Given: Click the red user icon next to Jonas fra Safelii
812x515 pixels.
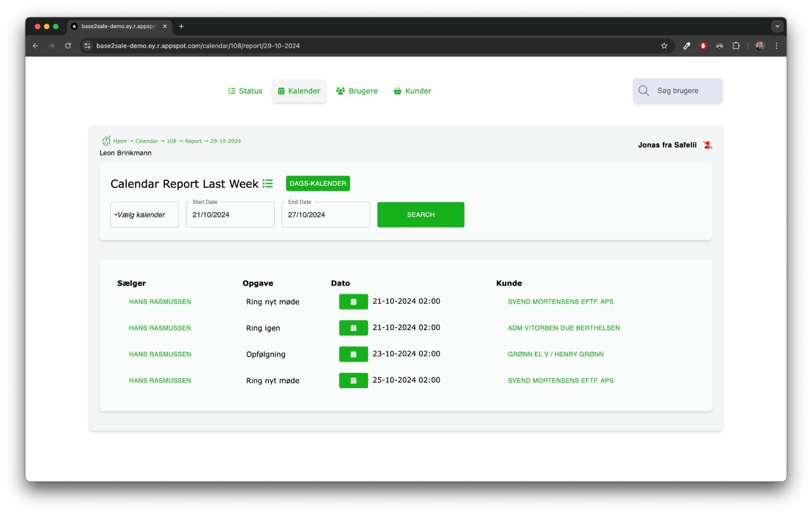Looking at the screenshot, I should (x=708, y=145).
